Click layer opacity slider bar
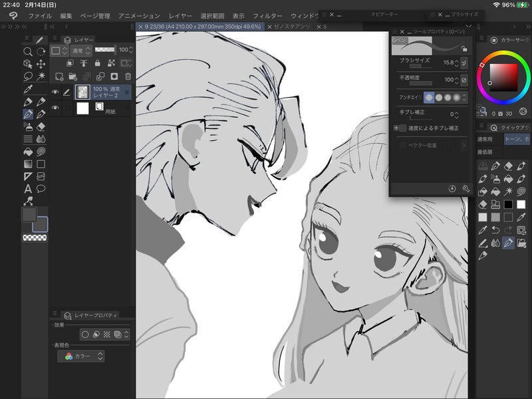532x399 pixels. click(x=104, y=50)
